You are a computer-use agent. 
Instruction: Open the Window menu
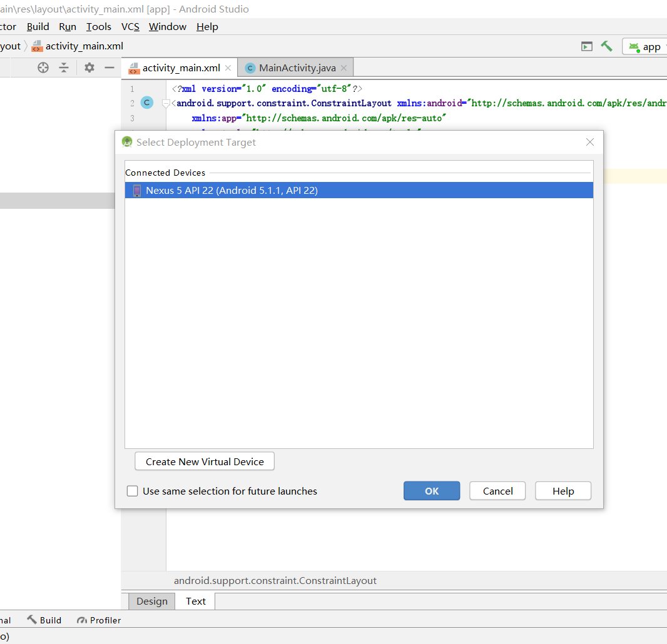[168, 27]
